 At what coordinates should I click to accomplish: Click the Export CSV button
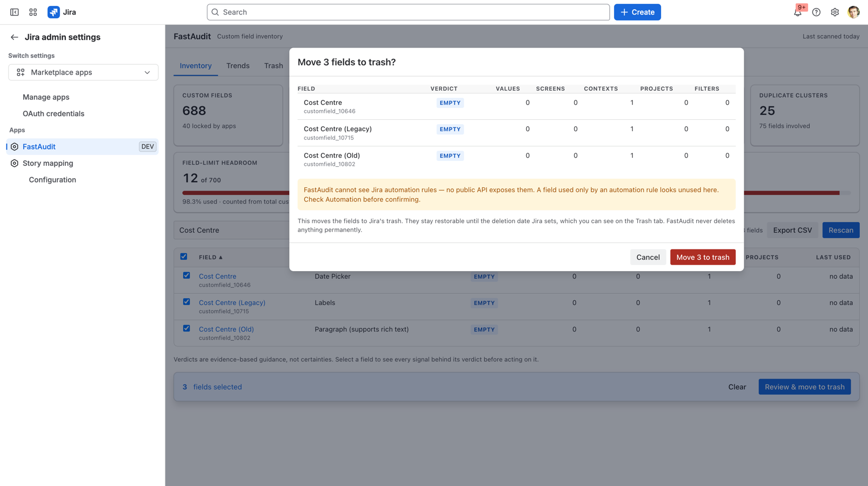point(792,230)
